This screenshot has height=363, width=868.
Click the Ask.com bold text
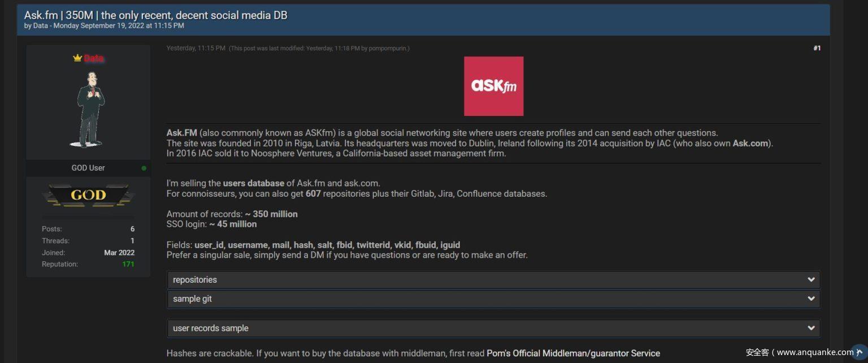pos(750,144)
